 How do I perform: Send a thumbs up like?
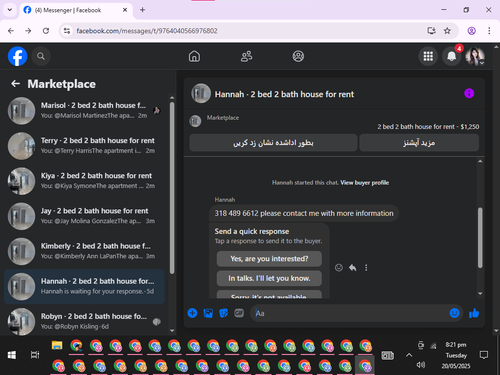[474, 313]
